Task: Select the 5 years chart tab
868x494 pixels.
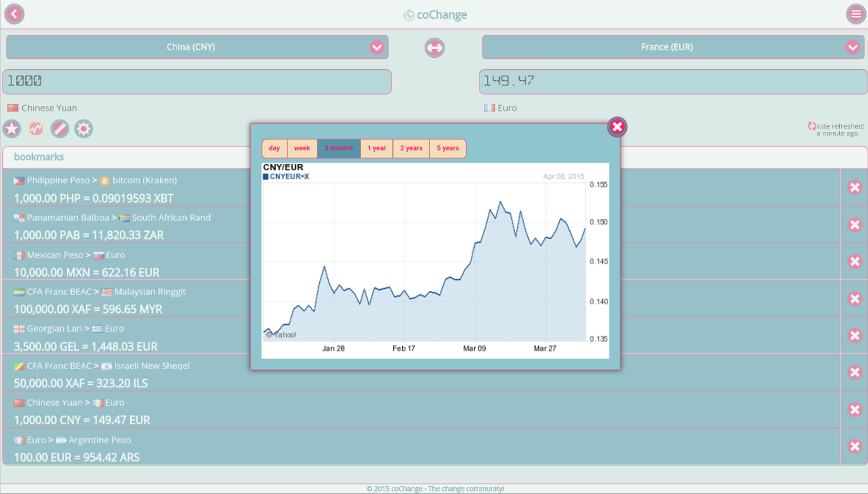Action: [448, 149]
